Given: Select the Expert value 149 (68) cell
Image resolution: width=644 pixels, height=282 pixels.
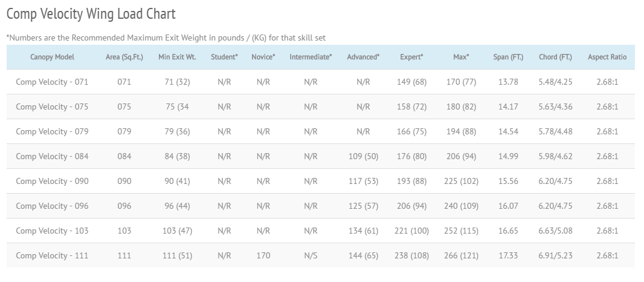Looking at the screenshot, I should [x=411, y=82].
